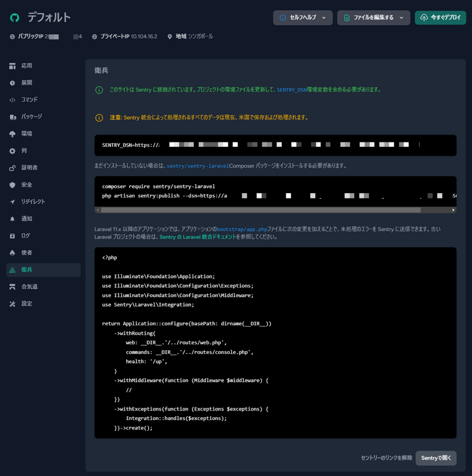This screenshot has height=476, width=472.
Task: Click the デフォルト site title
Action: (49, 17)
